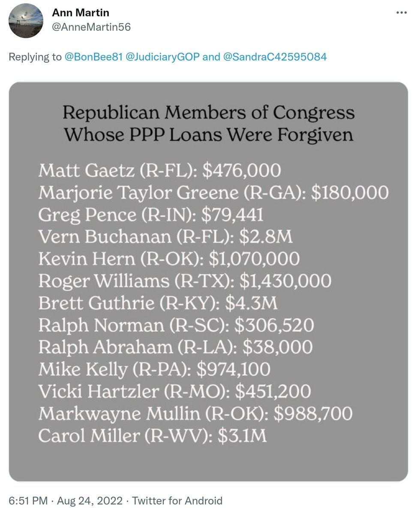This screenshot has width=420, height=508.
Task: Visit the @JudiciaryGOP mention link
Action: tap(163, 57)
